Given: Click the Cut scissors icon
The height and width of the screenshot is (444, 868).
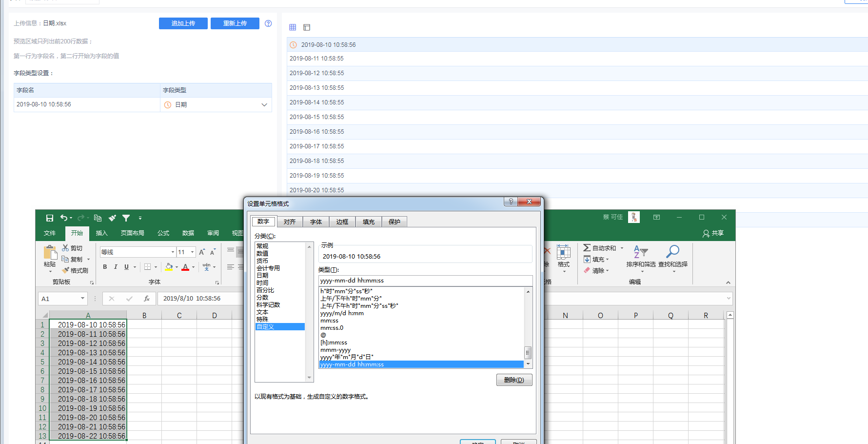Looking at the screenshot, I should pos(65,248).
